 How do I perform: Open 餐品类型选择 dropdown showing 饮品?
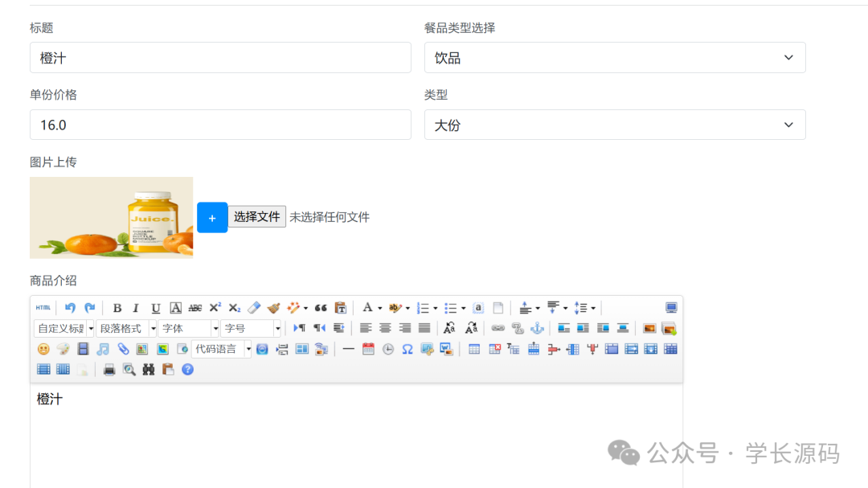click(615, 58)
